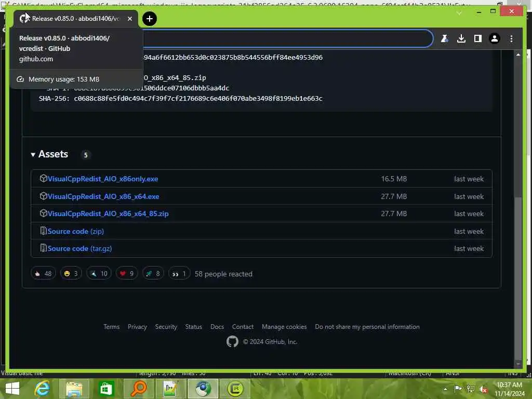Image resolution: width=532 pixels, height=399 pixels.
Task: Click the 16.5 MB file size text
Action: pyautogui.click(x=394, y=179)
